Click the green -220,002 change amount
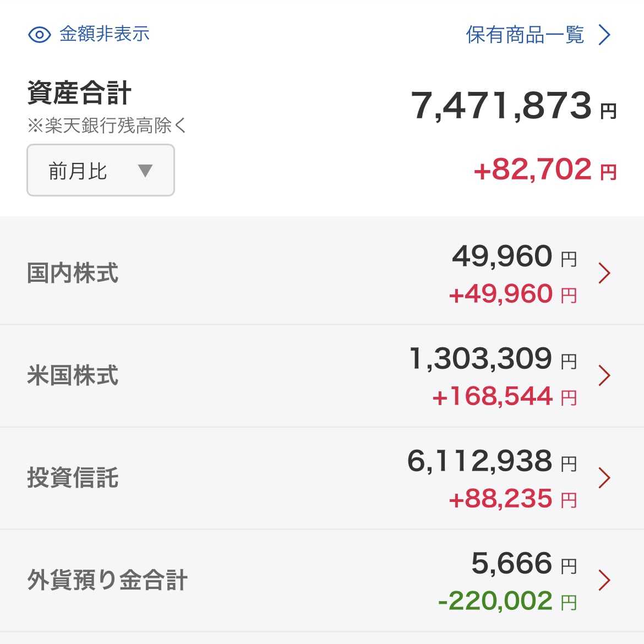 tap(495, 601)
